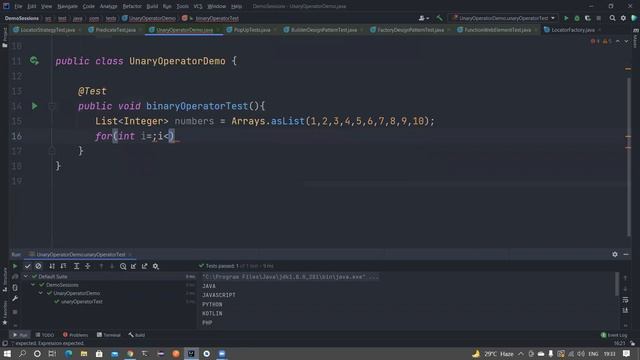The width and height of the screenshot is (640, 360).
Task: Open Run tool window settings gear
Action: click(x=615, y=254)
